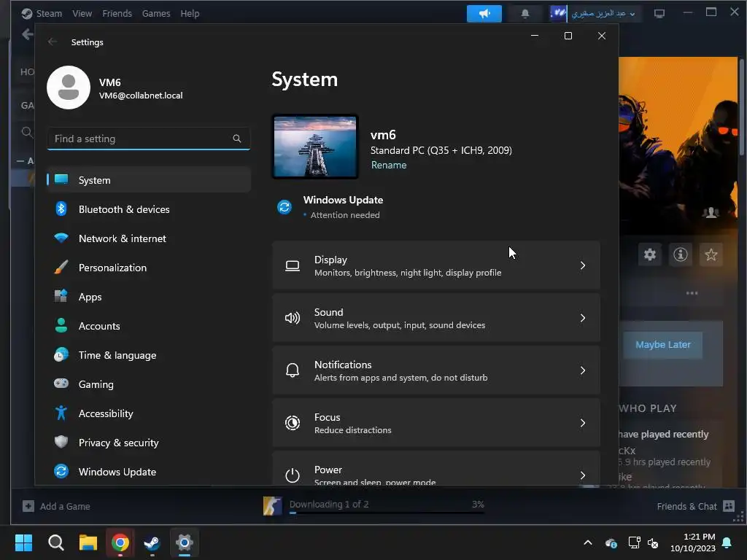Click the vm6 desktop wallpaper thumbnail
Image resolution: width=747 pixels, height=560 pixels.
(315, 147)
